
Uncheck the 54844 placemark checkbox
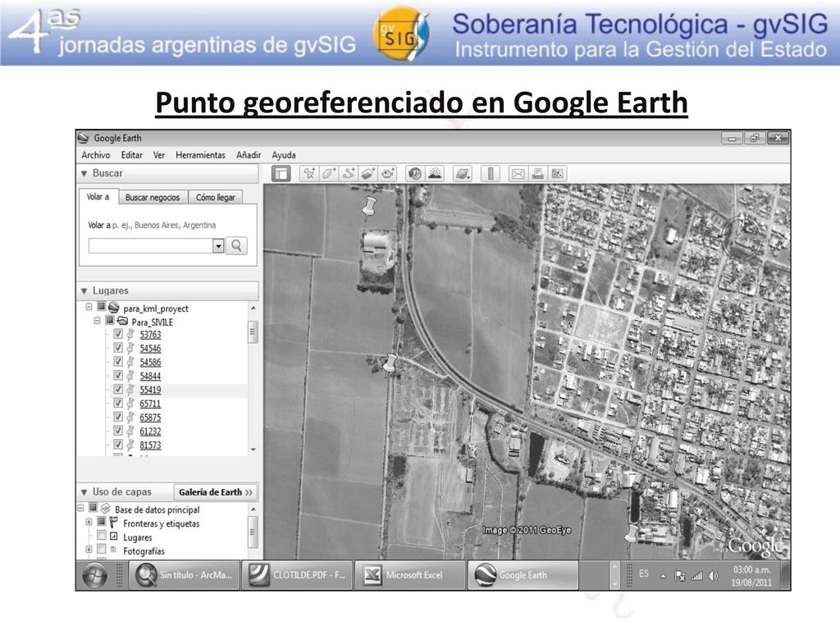pyautogui.click(x=118, y=376)
